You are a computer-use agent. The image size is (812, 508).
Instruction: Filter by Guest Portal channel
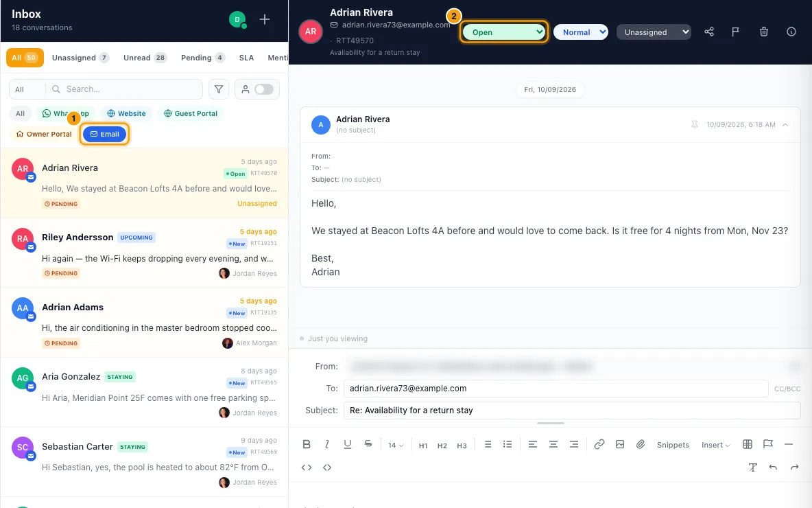click(x=191, y=113)
